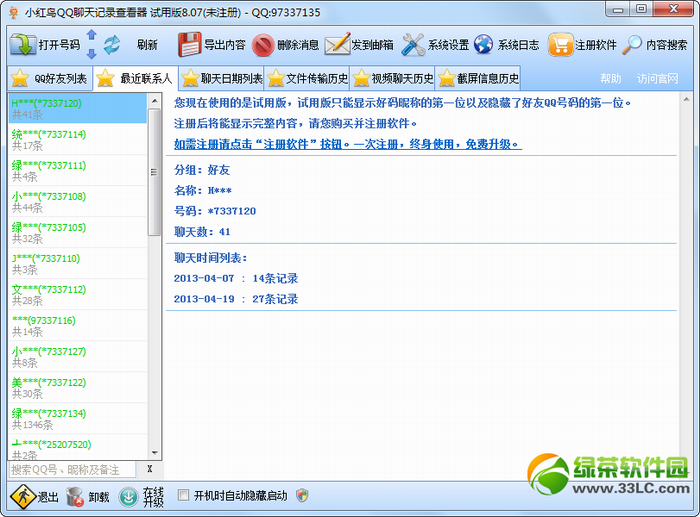Select contact 绿***(*7337105)
The image size is (700, 517).
click(78, 233)
